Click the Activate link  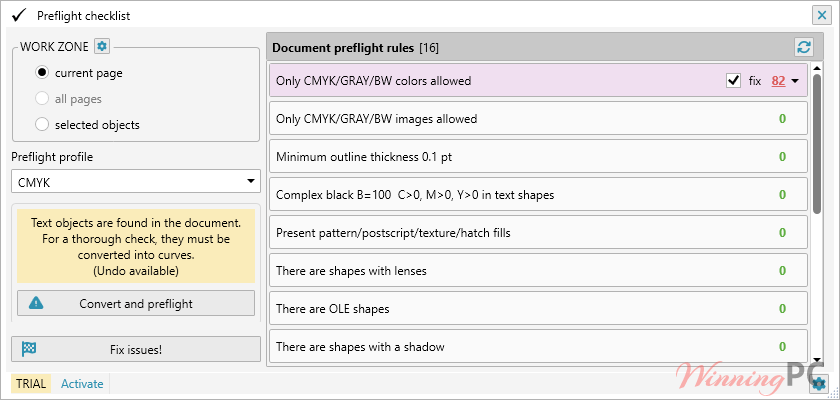point(82,383)
